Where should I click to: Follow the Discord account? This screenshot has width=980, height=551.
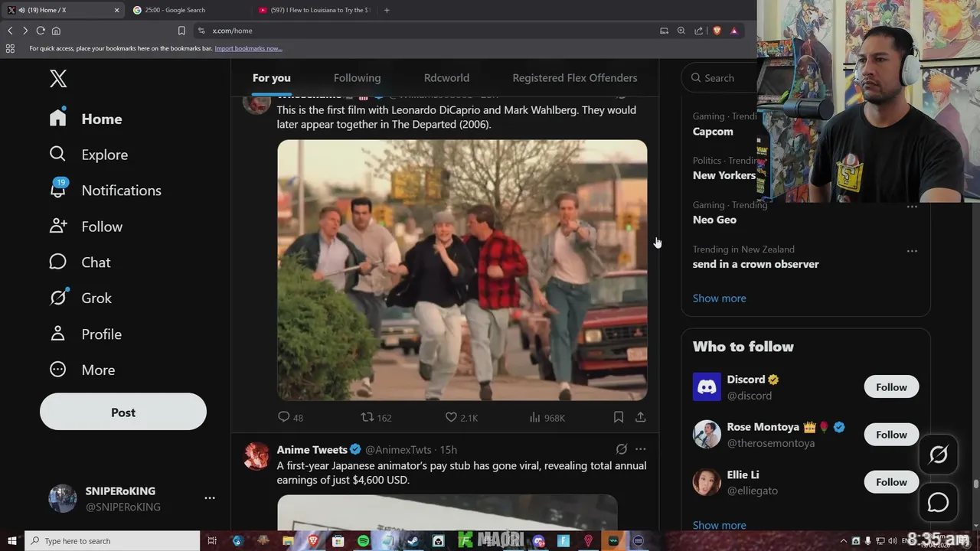click(891, 387)
